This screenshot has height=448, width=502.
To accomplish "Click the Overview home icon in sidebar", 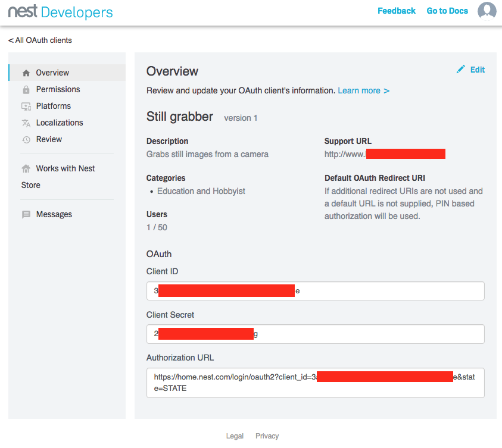I will (x=26, y=73).
